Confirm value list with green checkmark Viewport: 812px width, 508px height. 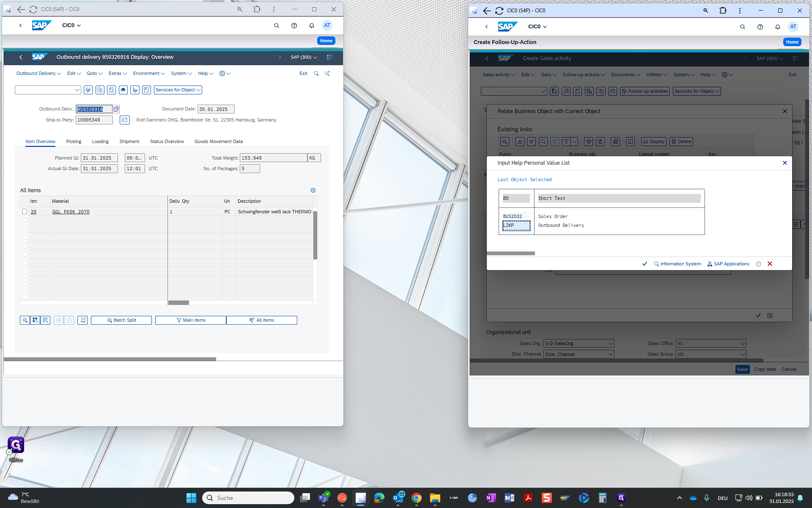(645, 264)
